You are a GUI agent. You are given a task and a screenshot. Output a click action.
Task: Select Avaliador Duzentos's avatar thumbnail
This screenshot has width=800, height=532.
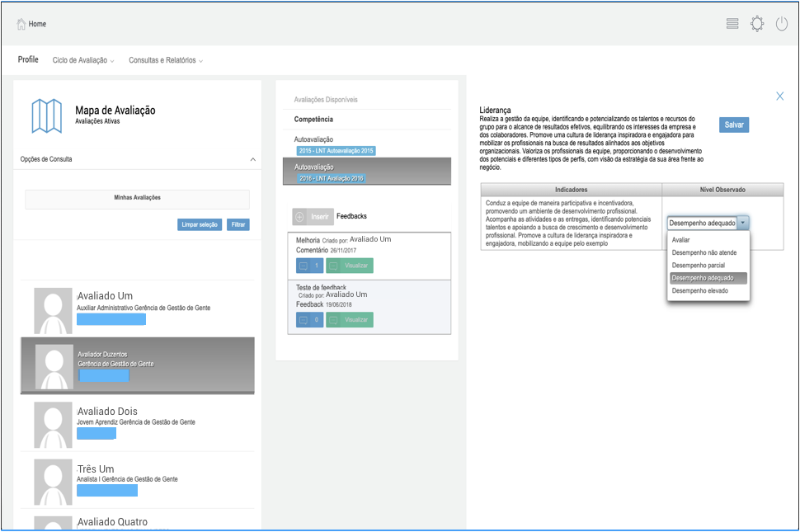point(54,367)
